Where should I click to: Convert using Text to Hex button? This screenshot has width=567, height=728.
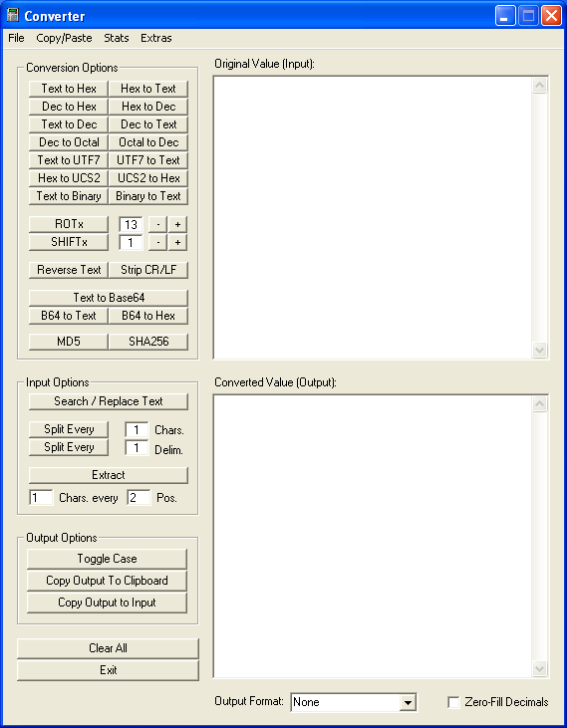coord(69,89)
